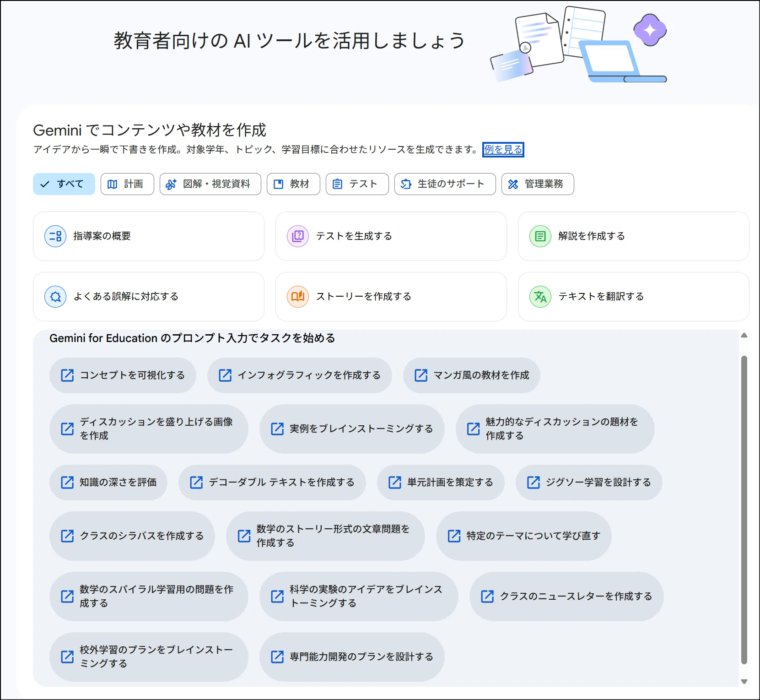
Task: Click the external-link icon on コンセプトを可視化する
Action: coord(67,375)
